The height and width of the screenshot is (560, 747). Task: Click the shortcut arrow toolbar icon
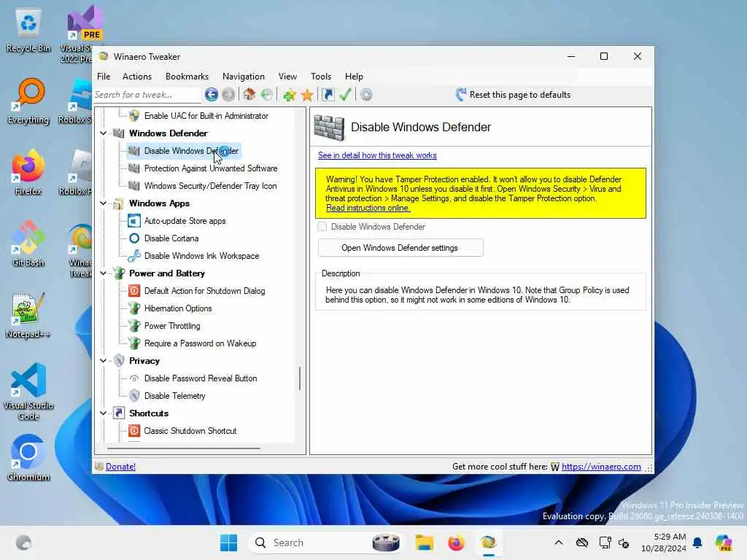[328, 95]
